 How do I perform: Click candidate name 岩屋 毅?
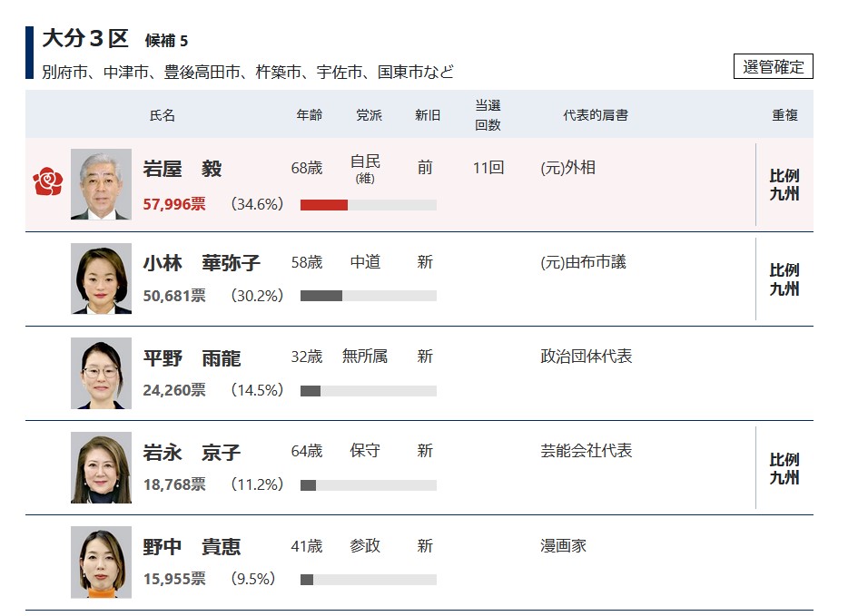[182, 169]
